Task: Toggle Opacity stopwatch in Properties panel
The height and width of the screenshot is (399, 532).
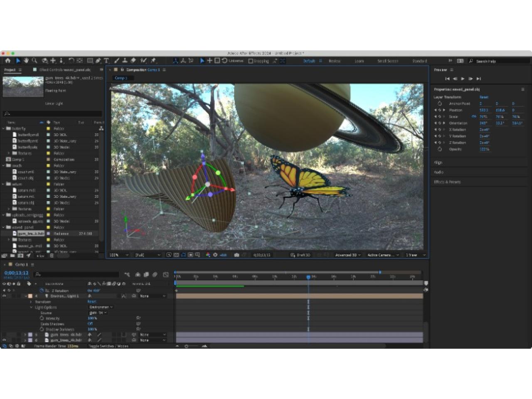Action: coord(440,149)
